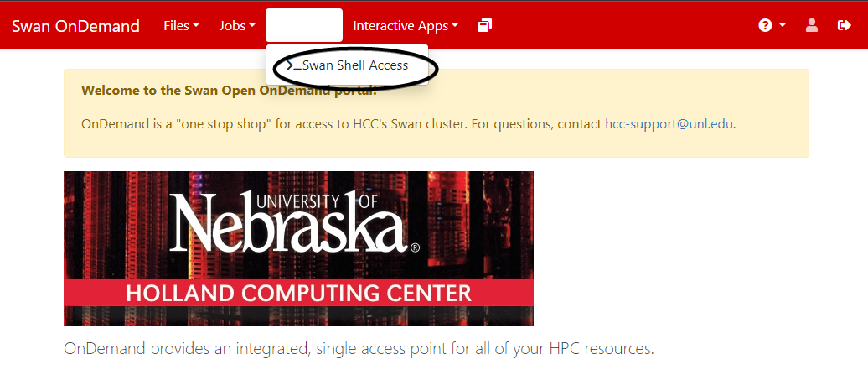Expand the caret next to the help icon
The height and width of the screenshot is (375, 868).
783,25
